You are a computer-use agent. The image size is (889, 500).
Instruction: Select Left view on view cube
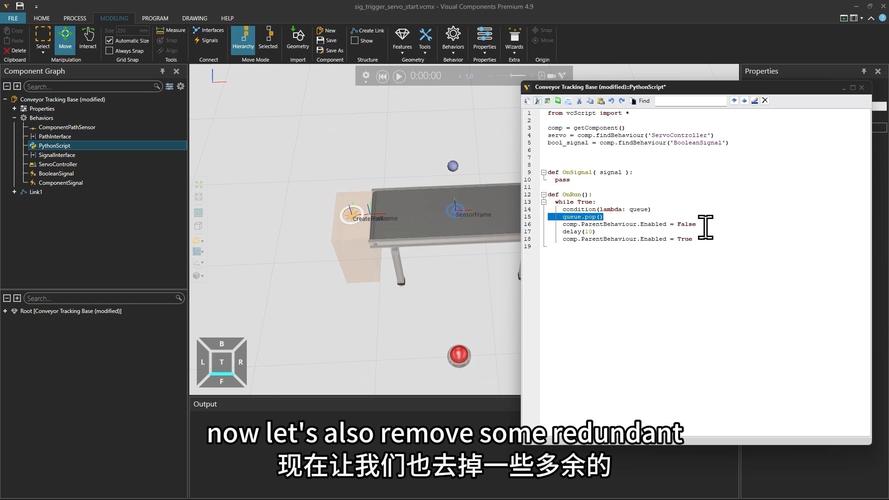pyautogui.click(x=202, y=362)
